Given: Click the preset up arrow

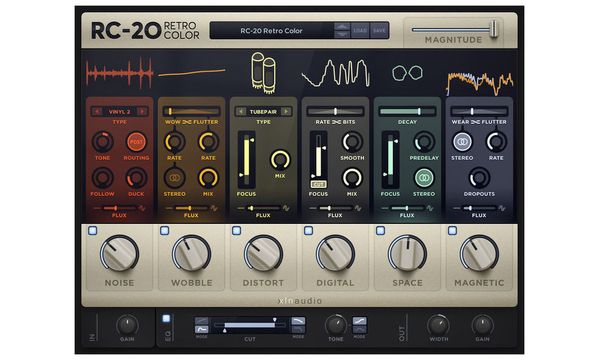Looking at the screenshot, I should (x=342, y=26).
